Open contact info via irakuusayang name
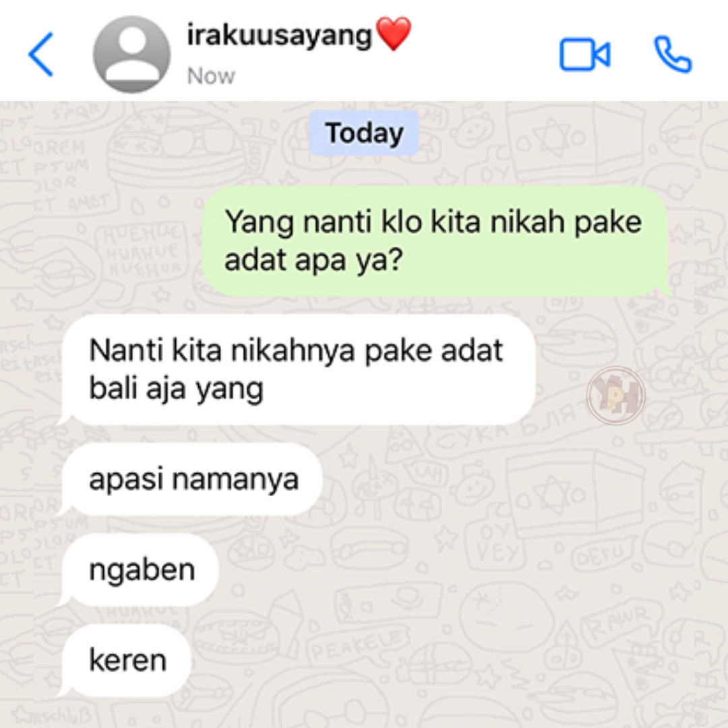This screenshot has height=728, width=728. tap(280, 36)
